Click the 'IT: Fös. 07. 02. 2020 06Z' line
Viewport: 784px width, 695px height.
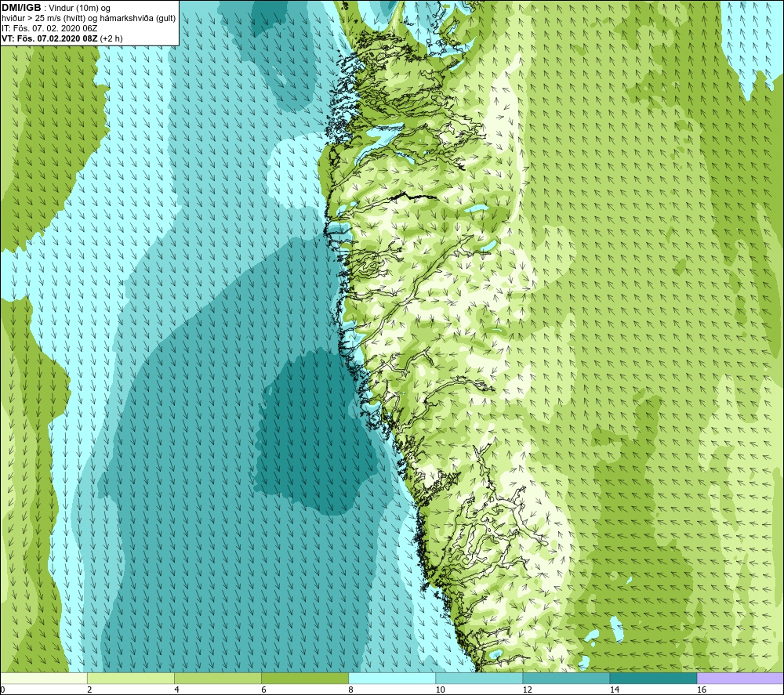(49, 28)
